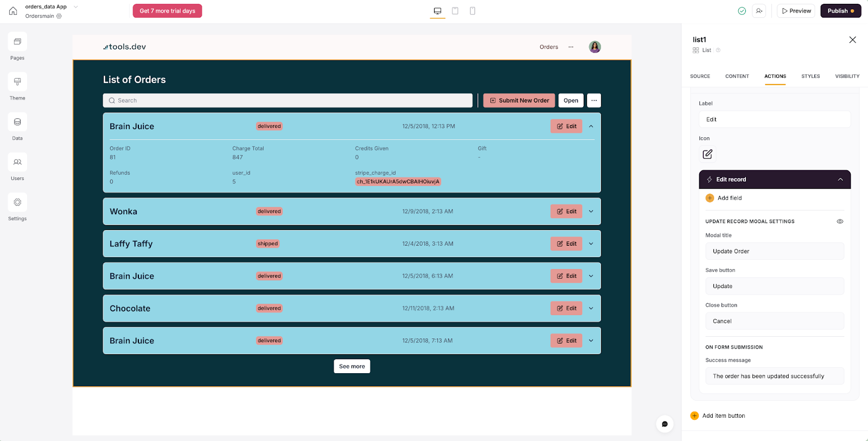
Task: Click the Edit icon picker in panel
Action: 707,155
